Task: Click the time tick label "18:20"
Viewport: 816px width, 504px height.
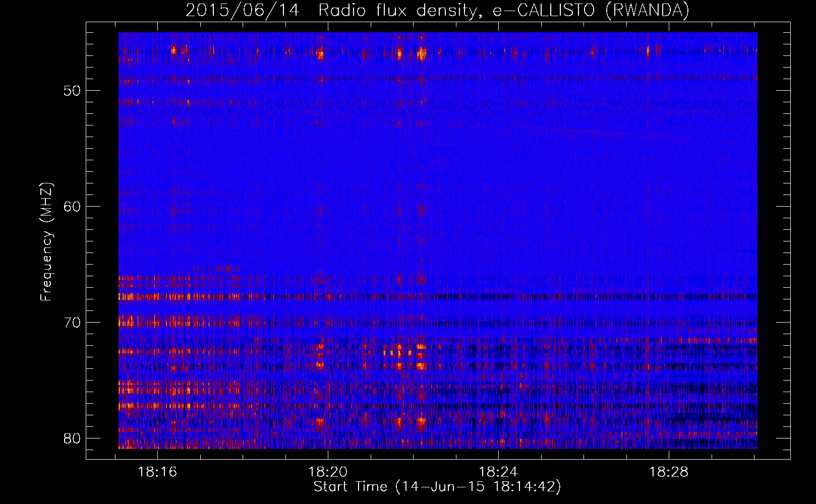Action: pyautogui.click(x=328, y=472)
